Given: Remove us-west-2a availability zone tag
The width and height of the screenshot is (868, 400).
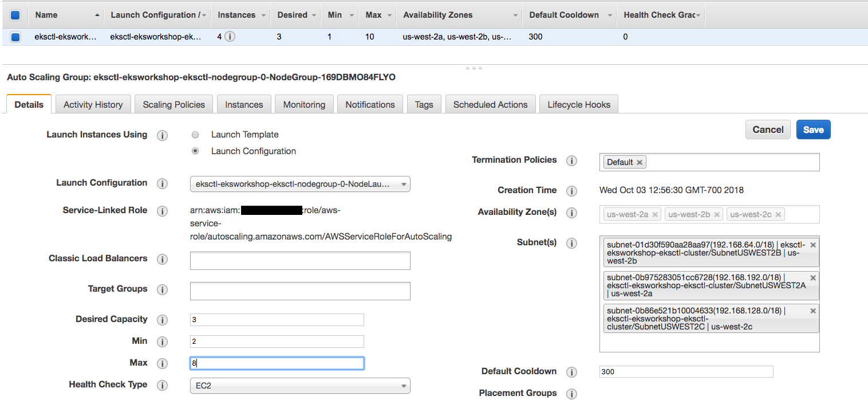Looking at the screenshot, I should click(x=655, y=214).
